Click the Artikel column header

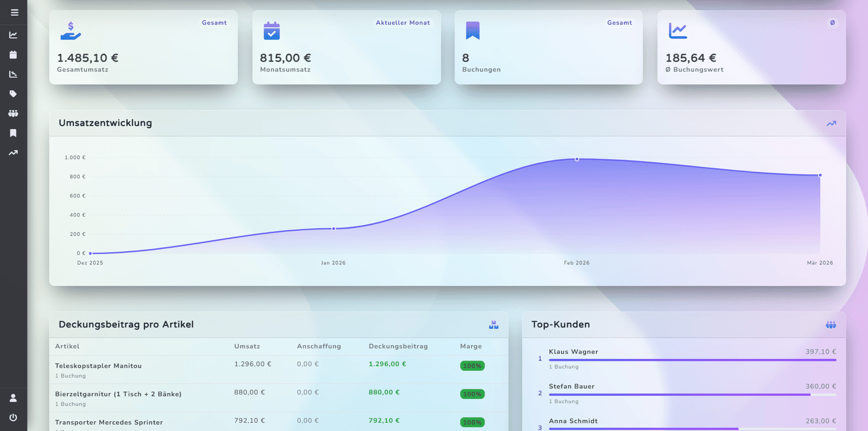tap(67, 346)
